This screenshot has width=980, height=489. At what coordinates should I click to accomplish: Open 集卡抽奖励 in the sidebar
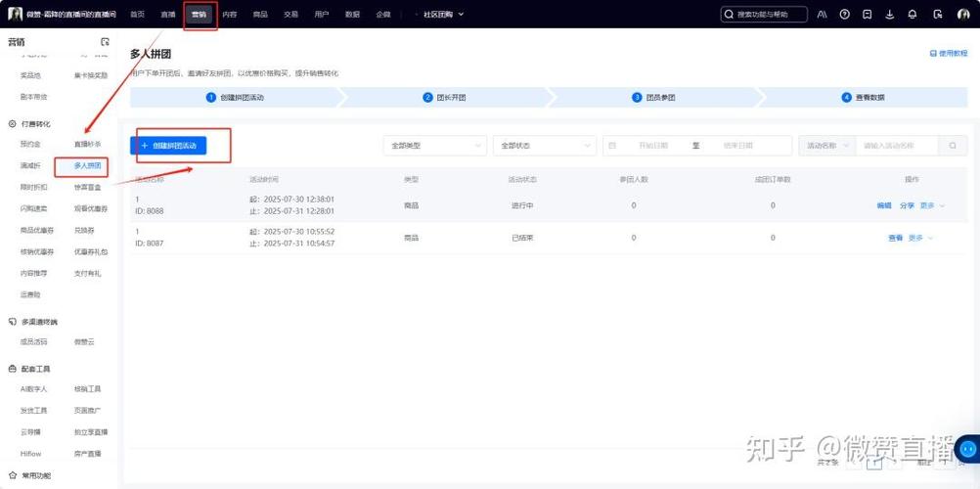(91, 75)
